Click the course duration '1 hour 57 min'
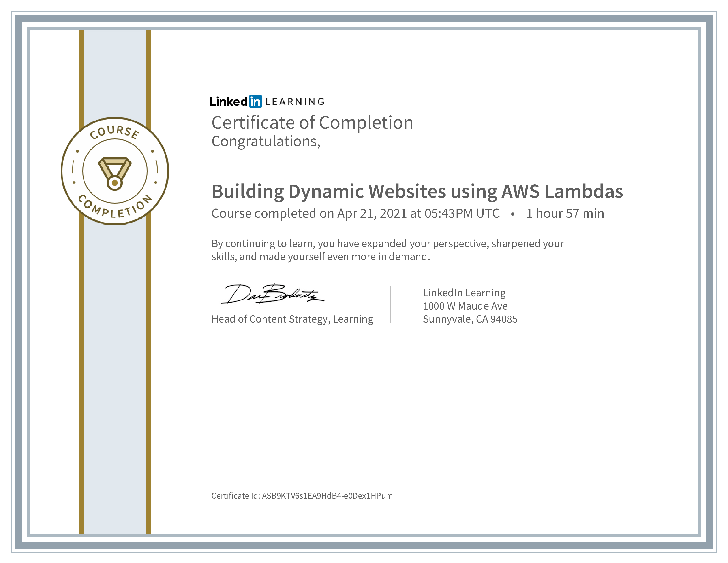The width and height of the screenshot is (728, 563). pos(565,213)
